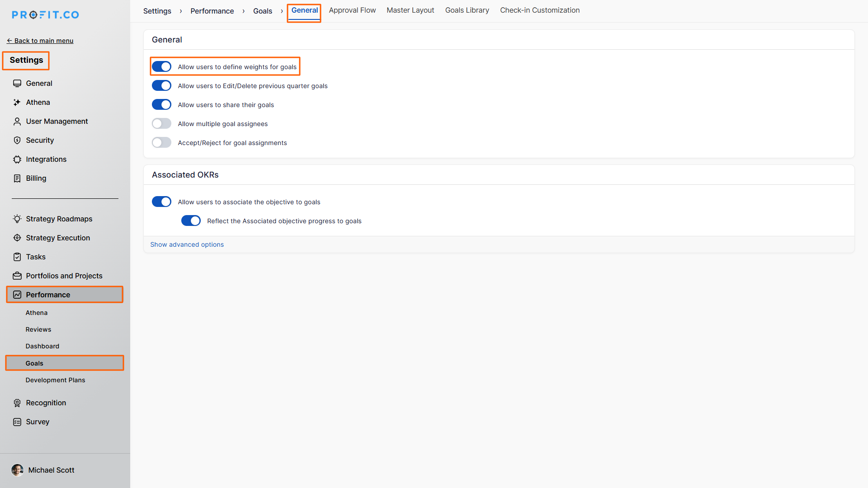This screenshot has width=868, height=488.
Task: Go back to main menu link
Action: 40,41
